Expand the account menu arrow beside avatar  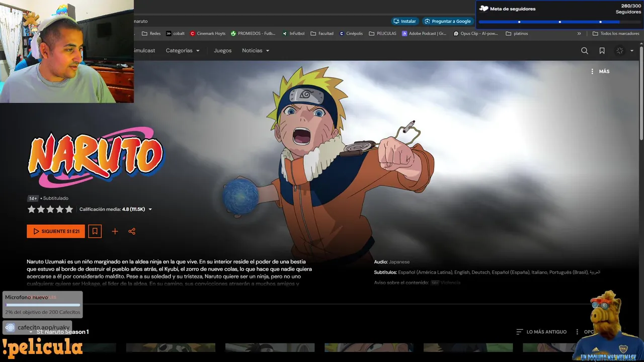(x=632, y=51)
